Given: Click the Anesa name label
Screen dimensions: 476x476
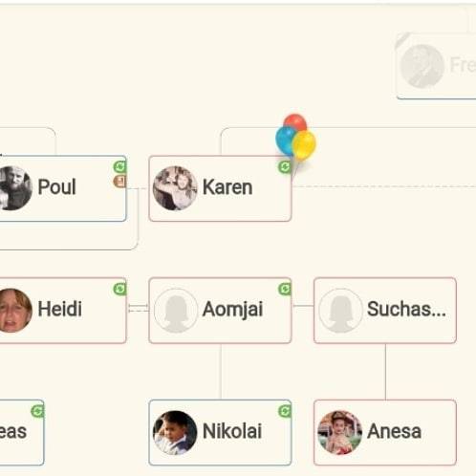Looking at the screenshot, I should point(394,431).
